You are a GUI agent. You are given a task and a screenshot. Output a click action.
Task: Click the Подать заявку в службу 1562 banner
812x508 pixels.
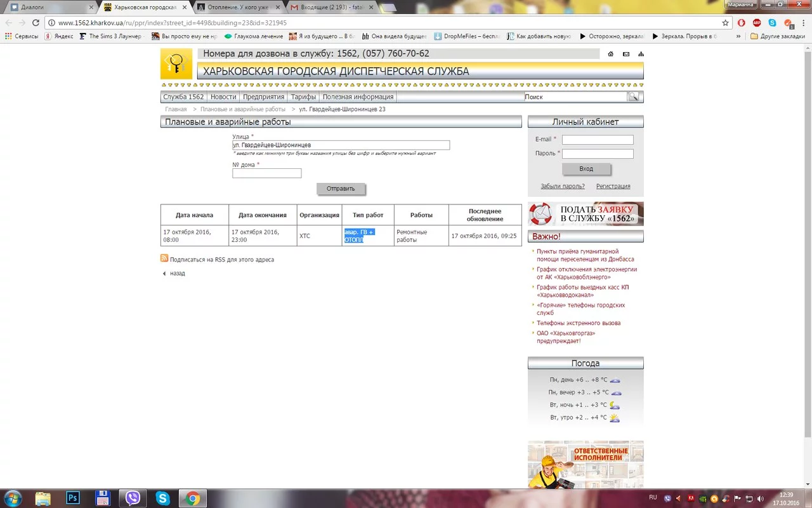[x=586, y=214]
